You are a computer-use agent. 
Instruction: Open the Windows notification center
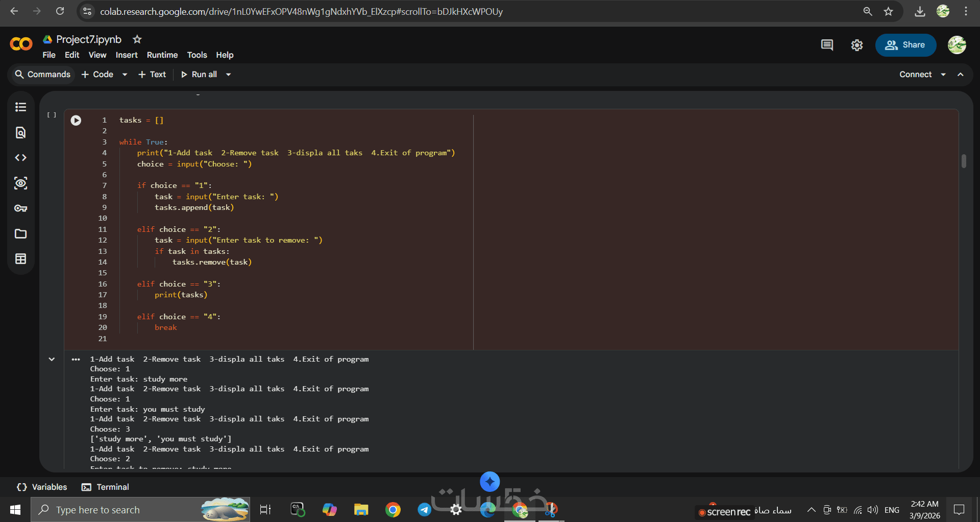coord(960,510)
